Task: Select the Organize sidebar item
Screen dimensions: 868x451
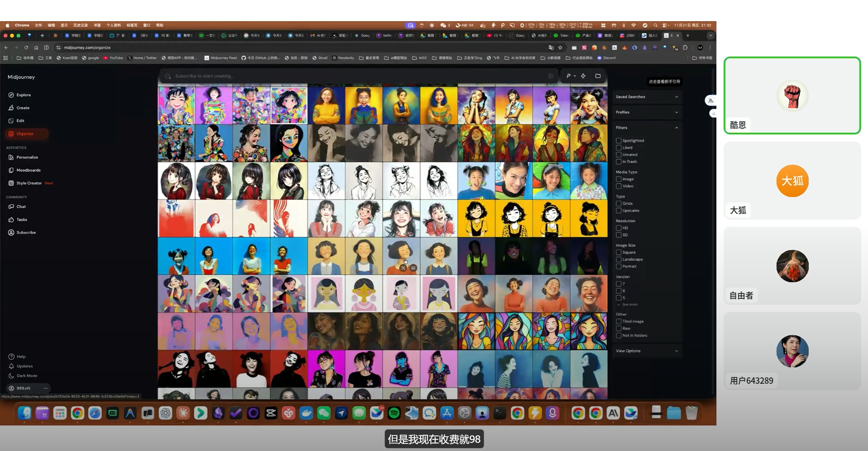Action: pos(25,134)
